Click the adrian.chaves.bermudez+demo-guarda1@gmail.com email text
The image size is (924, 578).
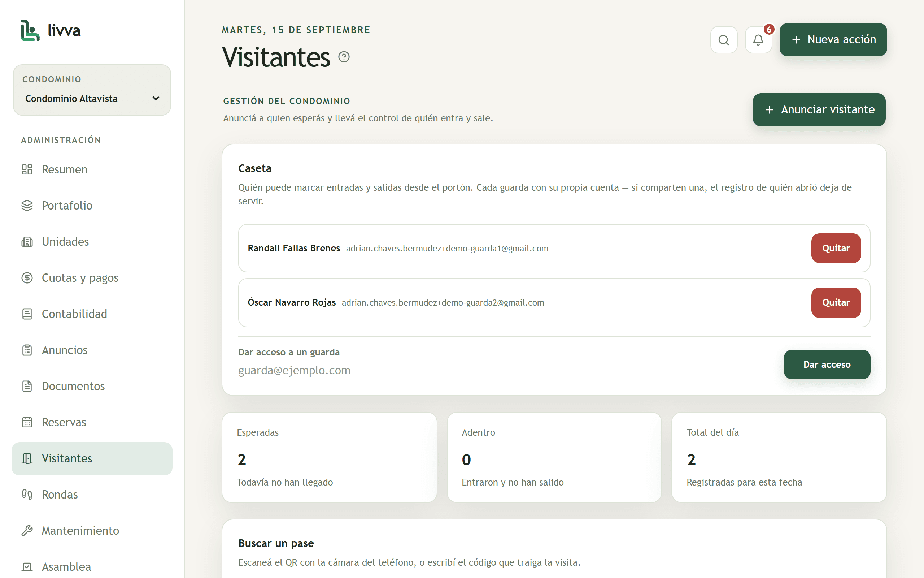pyautogui.click(x=447, y=249)
